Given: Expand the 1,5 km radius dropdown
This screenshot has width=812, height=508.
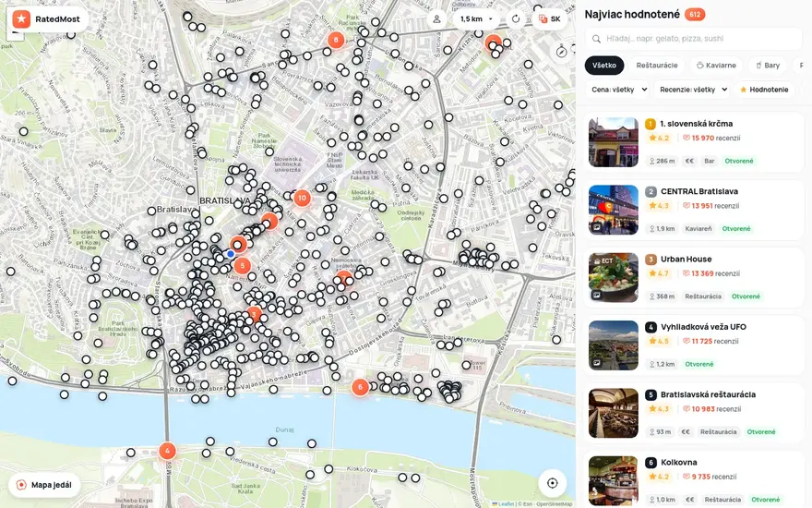Looking at the screenshot, I should [476, 19].
